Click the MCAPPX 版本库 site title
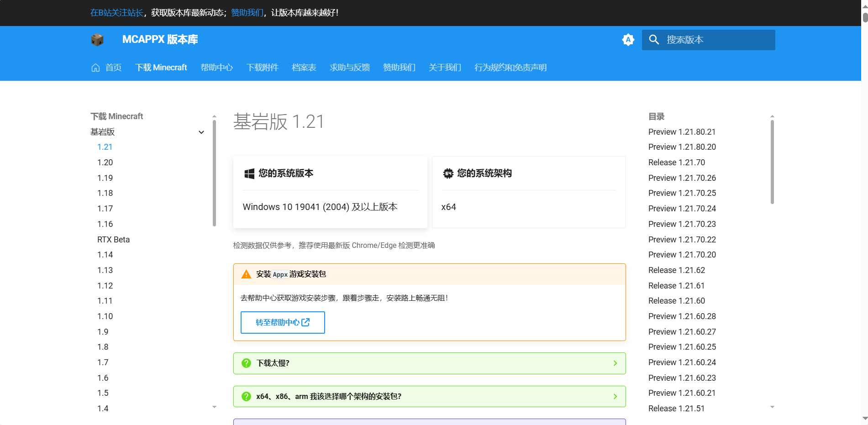The image size is (868, 425). pyautogui.click(x=160, y=40)
